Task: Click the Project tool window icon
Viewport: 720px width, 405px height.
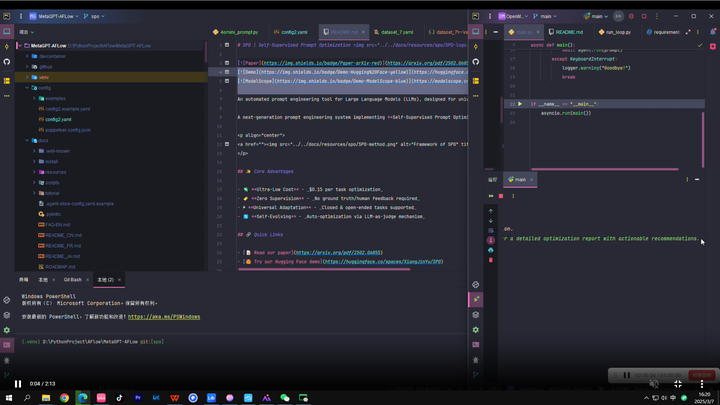Action: point(7,32)
